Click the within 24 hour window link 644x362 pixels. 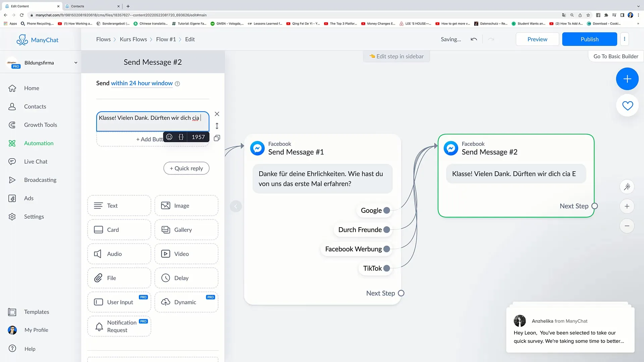tap(142, 83)
